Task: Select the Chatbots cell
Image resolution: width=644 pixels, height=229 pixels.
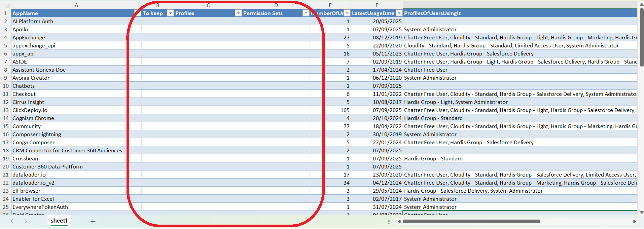Action: [x=76, y=86]
